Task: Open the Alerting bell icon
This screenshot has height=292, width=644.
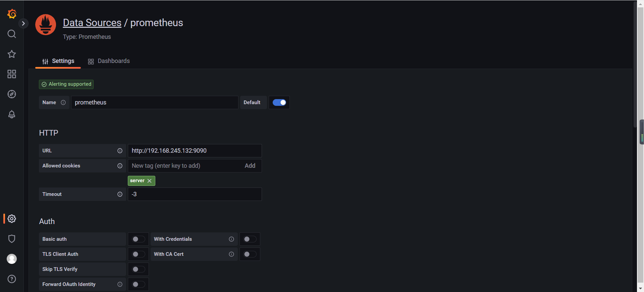Action: pyautogui.click(x=12, y=114)
